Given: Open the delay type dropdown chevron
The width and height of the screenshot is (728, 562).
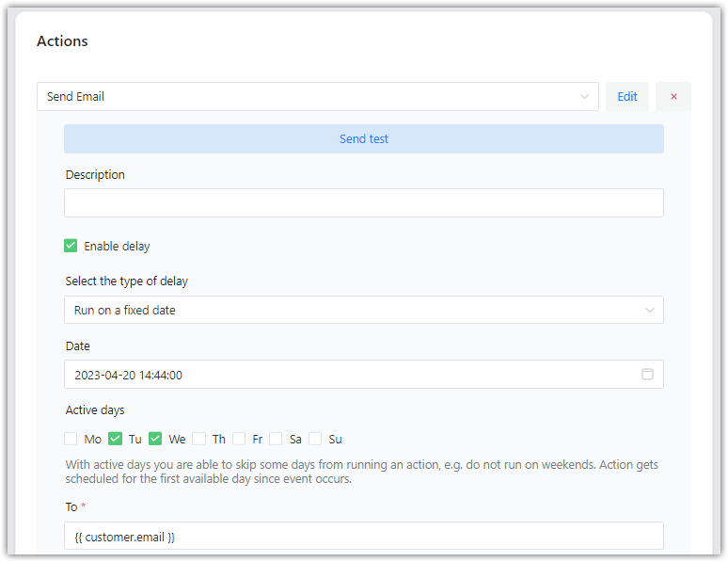Looking at the screenshot, I should click(x=650, y=310).
